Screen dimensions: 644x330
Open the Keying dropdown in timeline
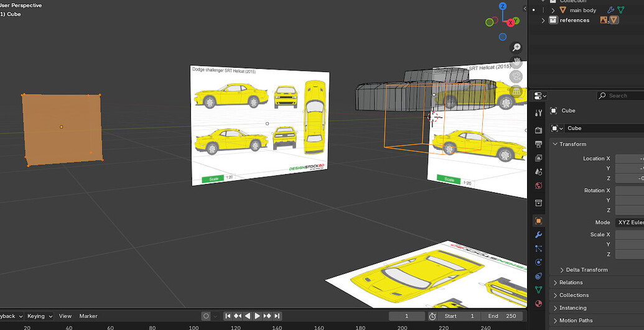click(x=40, y=316)
